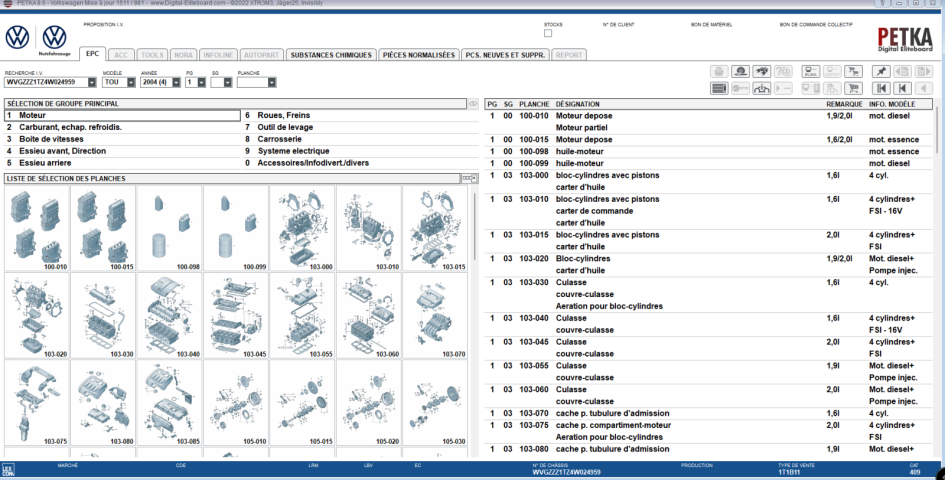
Task: Click the computer-to-device transfer icon
Action: pyautogui.click(x=811, y=89)
